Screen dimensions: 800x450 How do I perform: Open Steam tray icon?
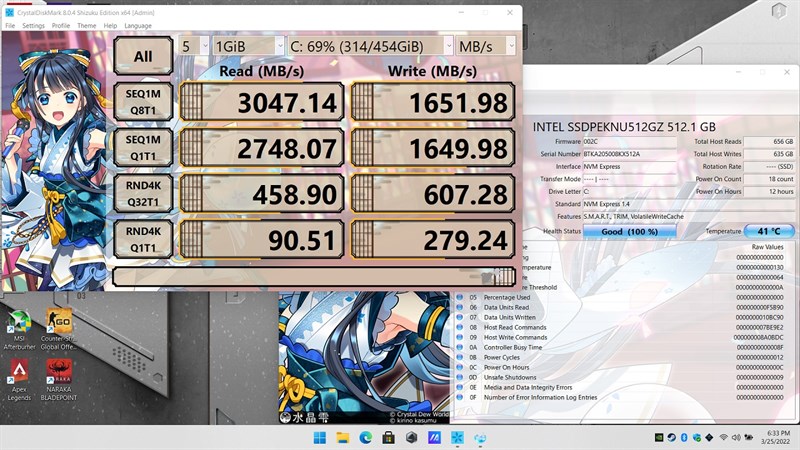pyautogui.click(x=671, y=438)
